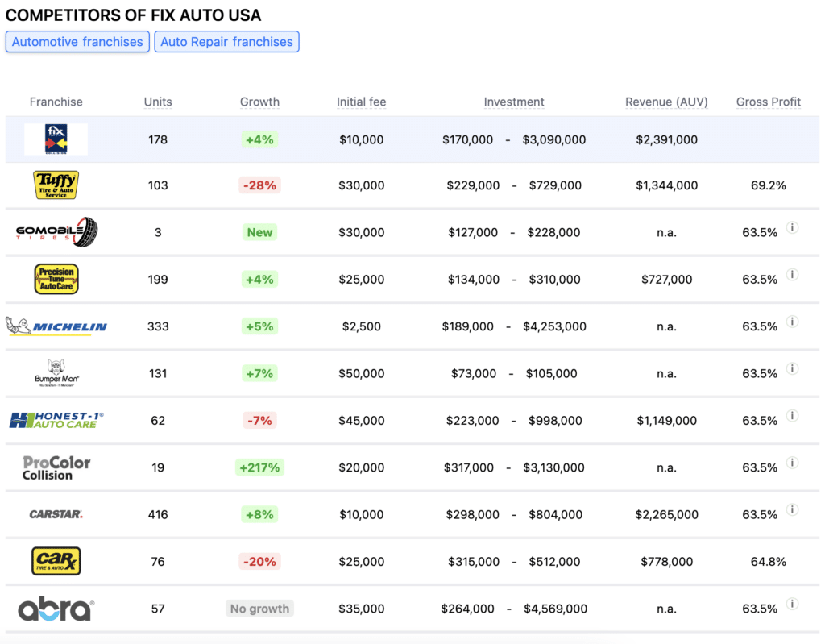Select the +7% growth badge
Viewport: 825px width, 644px height.
pyautogui.click(x=259, y=374)
